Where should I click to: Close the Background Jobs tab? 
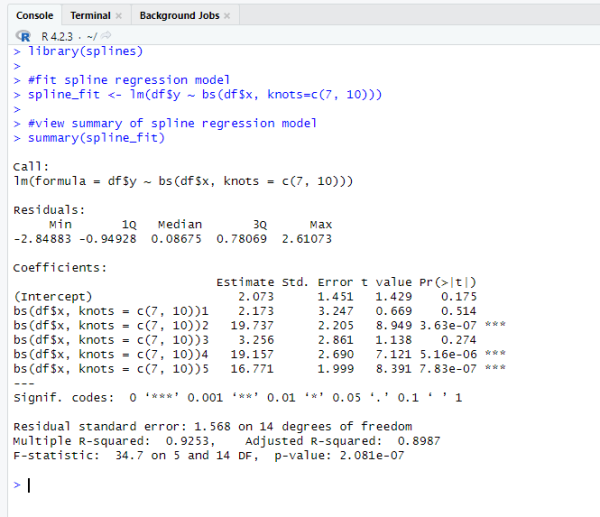(x=227, y=17)
